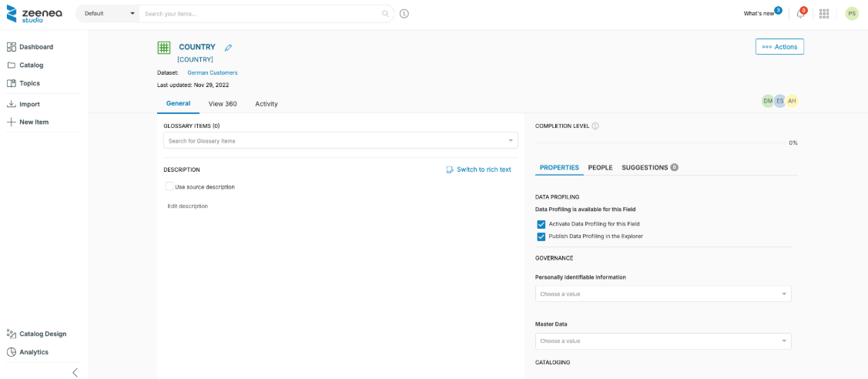Image resolution: width=868 pixels, height=379 pixels.
Task: Open the apps grid icon
Action: coord(824,14)
